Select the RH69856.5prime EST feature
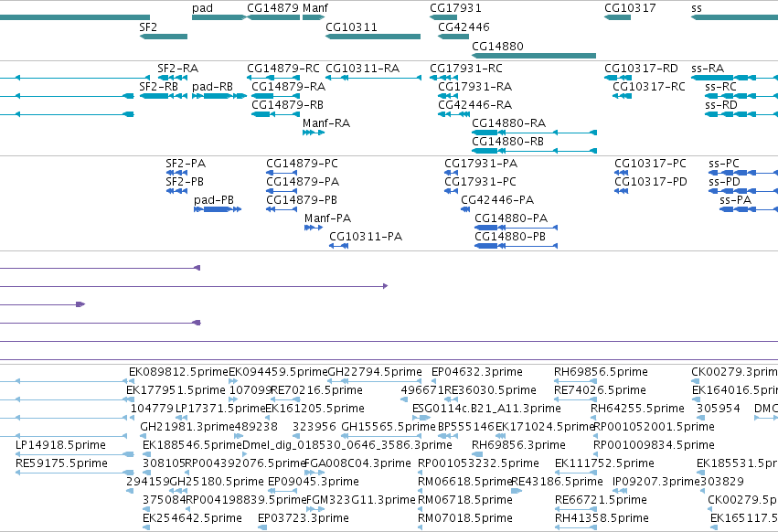Screen dimensions: 778x532 [576, 381]
